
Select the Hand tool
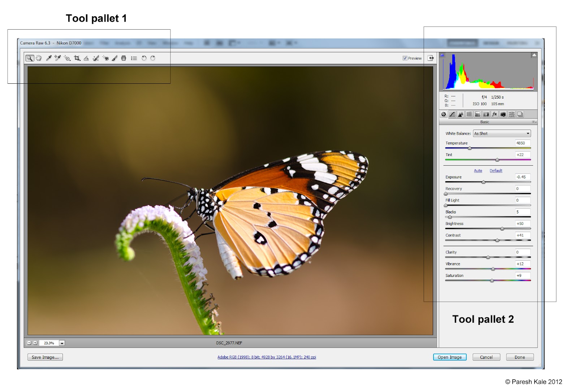(39, 58)
